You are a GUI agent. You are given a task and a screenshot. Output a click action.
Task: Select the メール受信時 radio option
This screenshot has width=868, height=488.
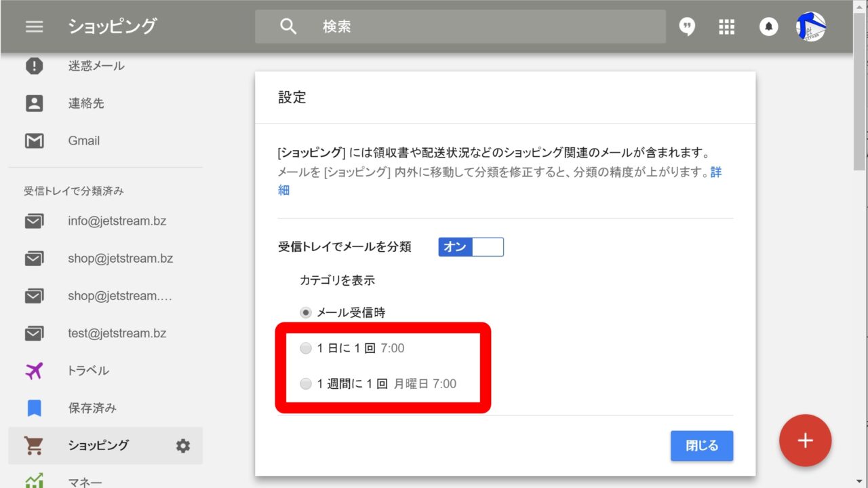point(306,313)
